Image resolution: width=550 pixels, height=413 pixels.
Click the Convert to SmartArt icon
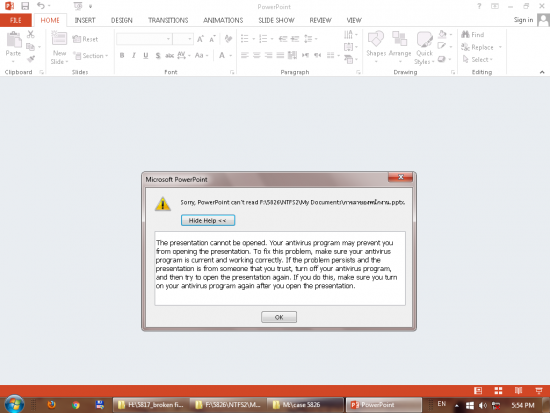[x=350, y=59]
